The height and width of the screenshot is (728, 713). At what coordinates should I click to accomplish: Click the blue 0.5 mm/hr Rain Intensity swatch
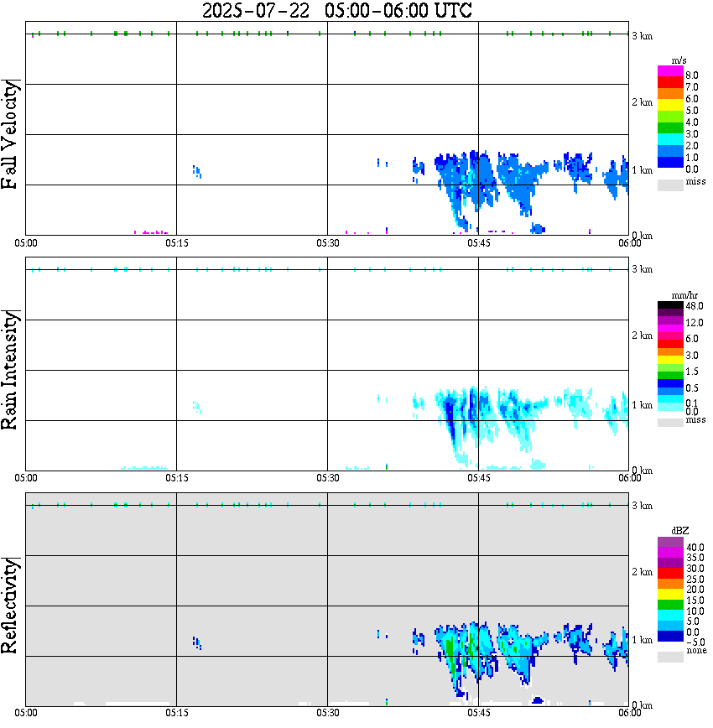click(x=670, y=383)
